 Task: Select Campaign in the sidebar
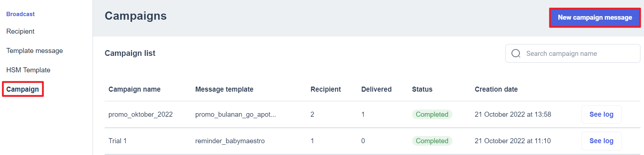(x=23, y=89)
